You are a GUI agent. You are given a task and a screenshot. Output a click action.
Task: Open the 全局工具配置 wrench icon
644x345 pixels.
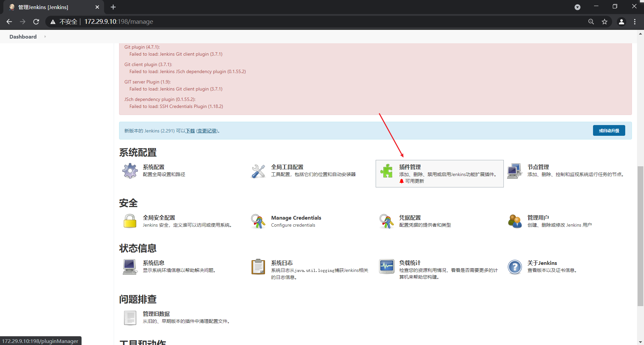tap(258, 171)
